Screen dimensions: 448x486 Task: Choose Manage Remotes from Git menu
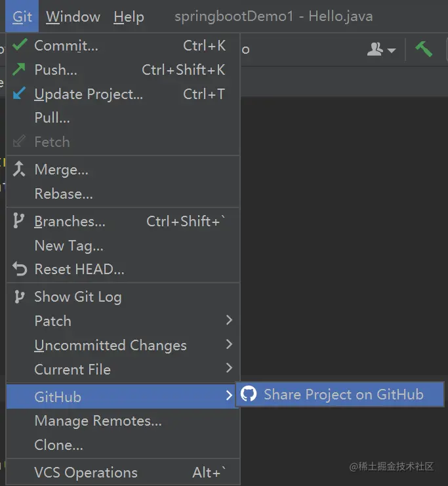coord(98,420)
